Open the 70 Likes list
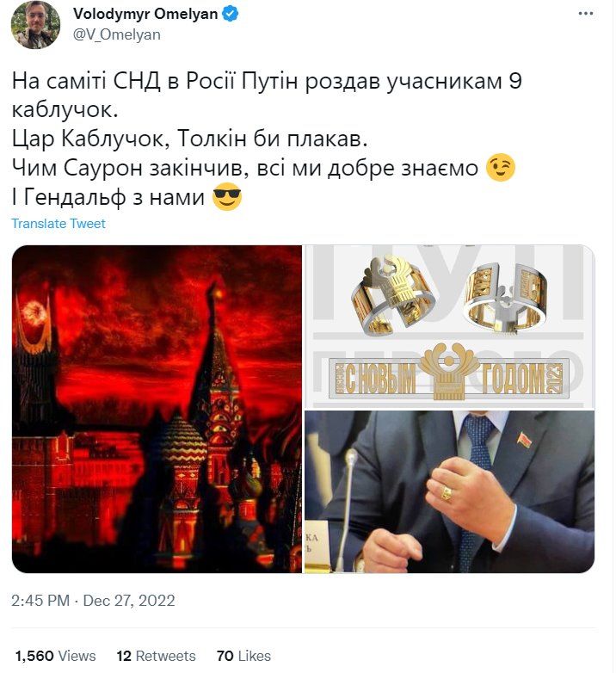Screen dimensions: 616x673 click(243, 656)
